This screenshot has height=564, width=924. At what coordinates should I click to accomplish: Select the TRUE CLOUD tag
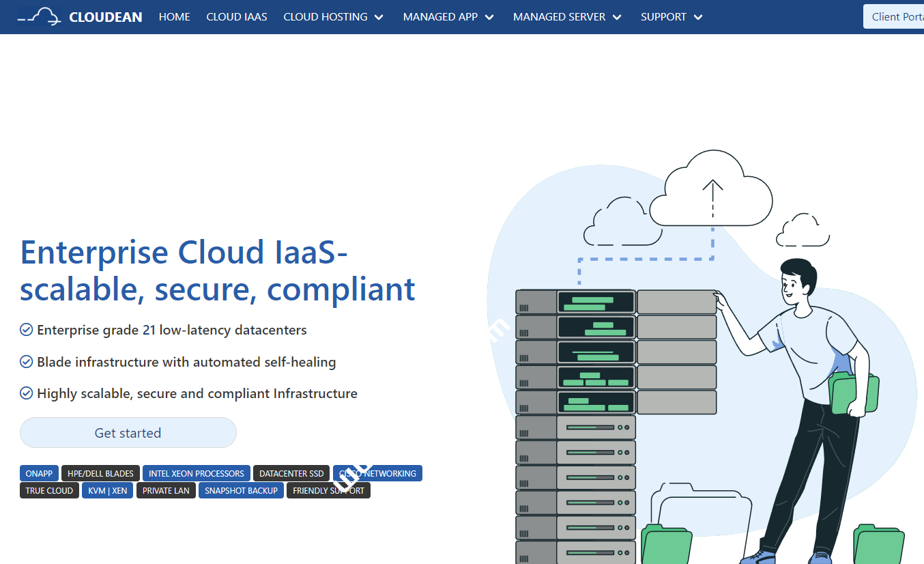[x=49, y=490]
